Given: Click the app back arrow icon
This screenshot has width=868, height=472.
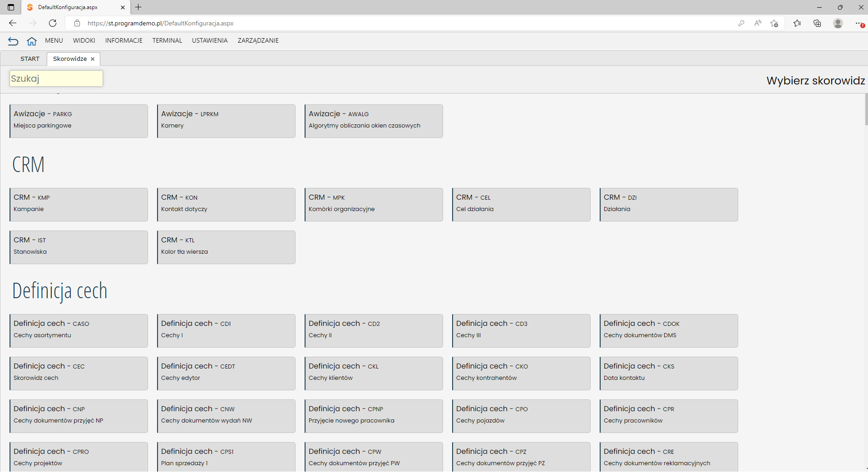Looking at the screenshot, I should 13,41.
